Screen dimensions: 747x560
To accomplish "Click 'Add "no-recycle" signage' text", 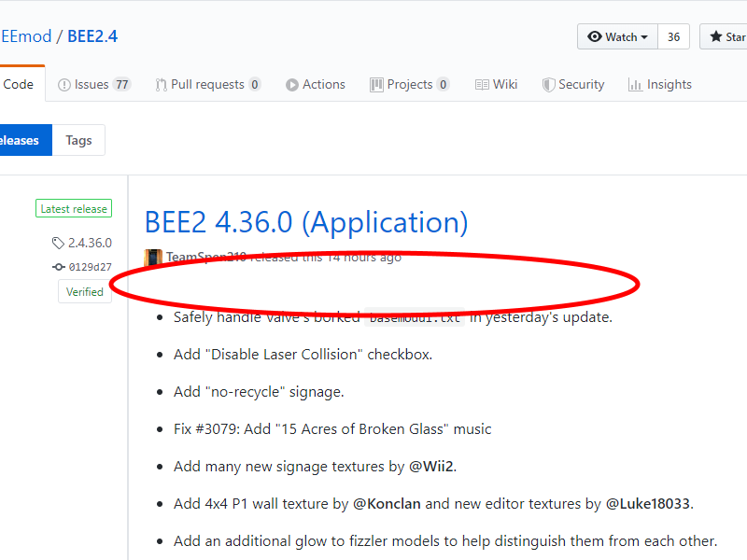I will tap(259, 391).
